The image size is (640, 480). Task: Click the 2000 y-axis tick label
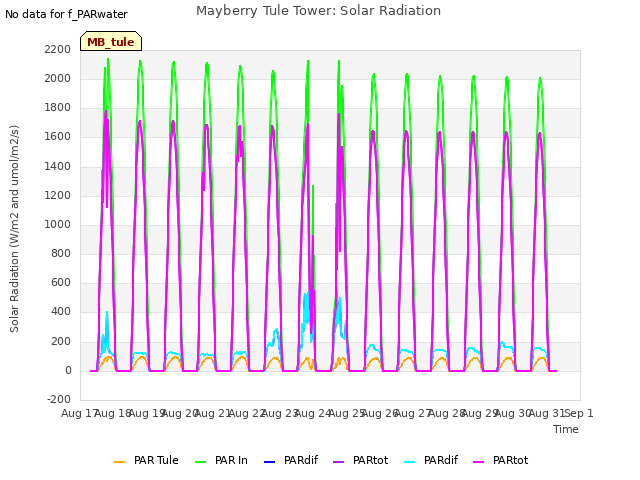click(58, 78)
